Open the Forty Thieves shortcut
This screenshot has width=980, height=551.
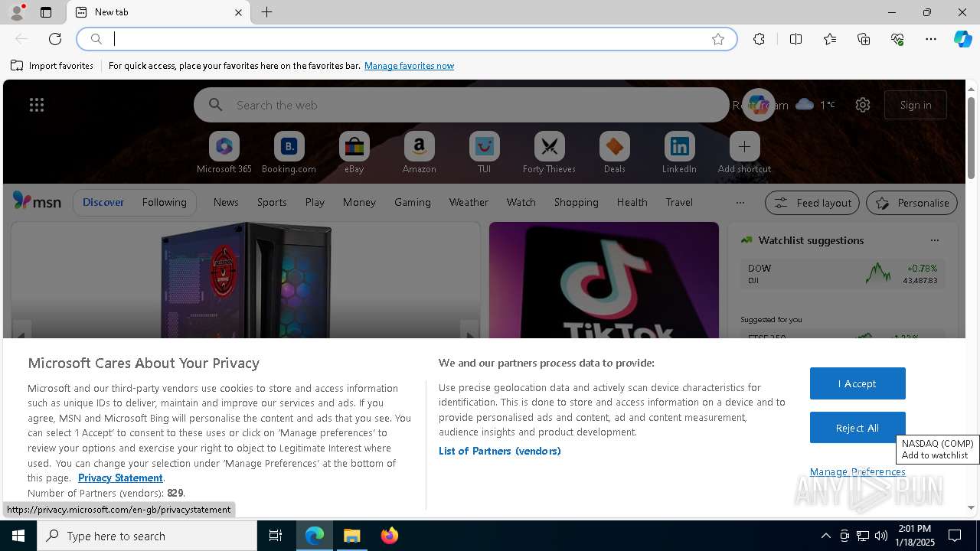(549, 152)
